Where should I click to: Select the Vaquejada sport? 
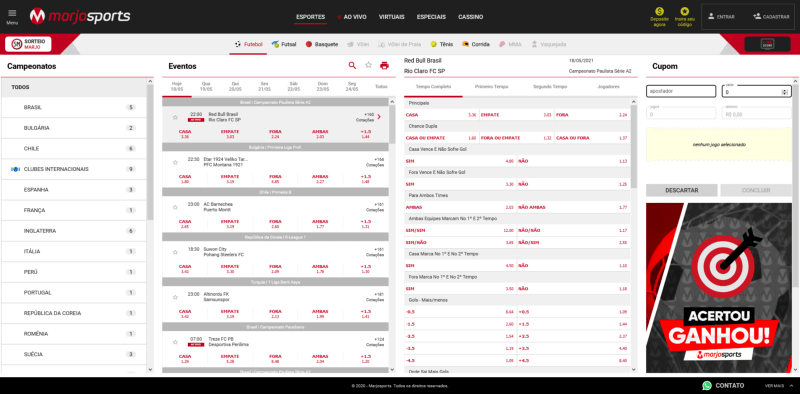tap(548, 44)
